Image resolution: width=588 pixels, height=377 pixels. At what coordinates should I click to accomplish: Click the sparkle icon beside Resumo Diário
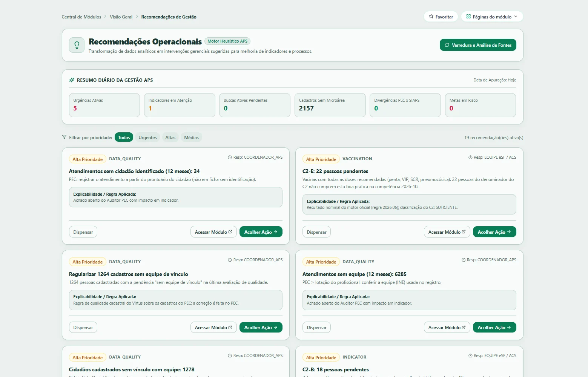click(72, 80)
